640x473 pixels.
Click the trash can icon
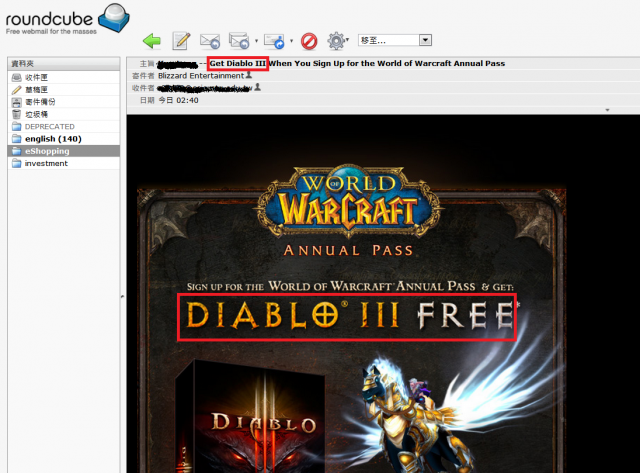[16, 114]
